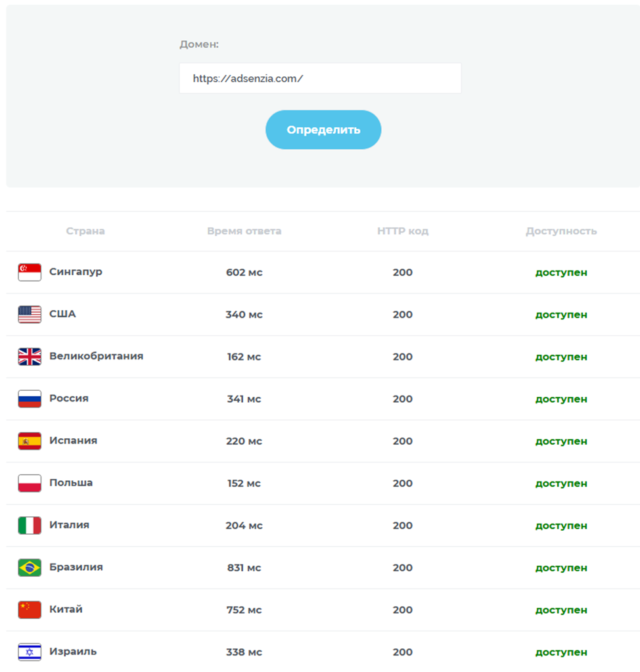Click the Страна column header
This screenshot has height=672, width=640.
click(85, 231)
